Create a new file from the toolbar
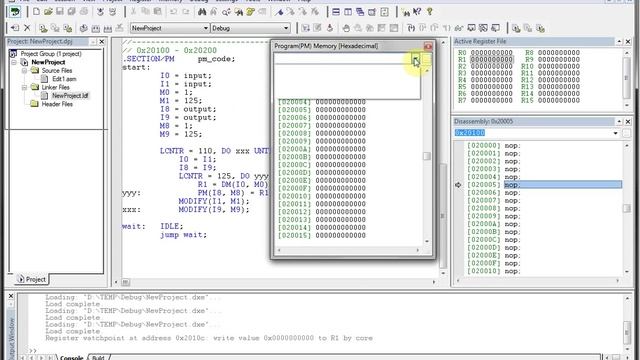The height and width of the screenshot is (360, 640). tap(36, 12)
